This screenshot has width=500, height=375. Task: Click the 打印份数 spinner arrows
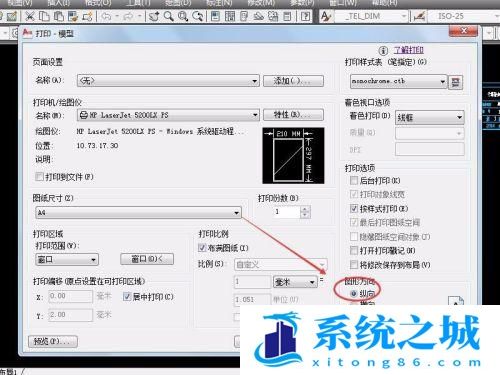click(x=305, y=212)
